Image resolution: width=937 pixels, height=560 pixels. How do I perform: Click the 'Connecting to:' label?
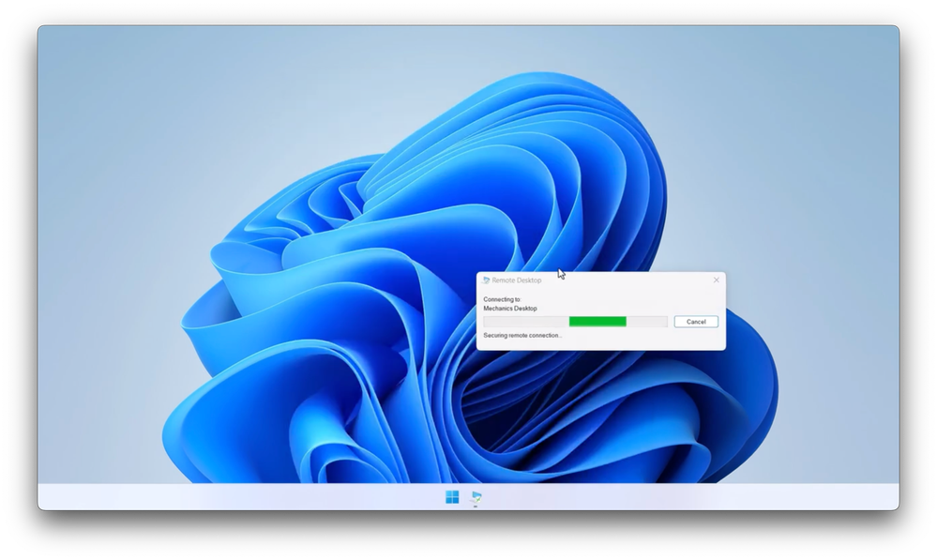(x=502, y=299)
